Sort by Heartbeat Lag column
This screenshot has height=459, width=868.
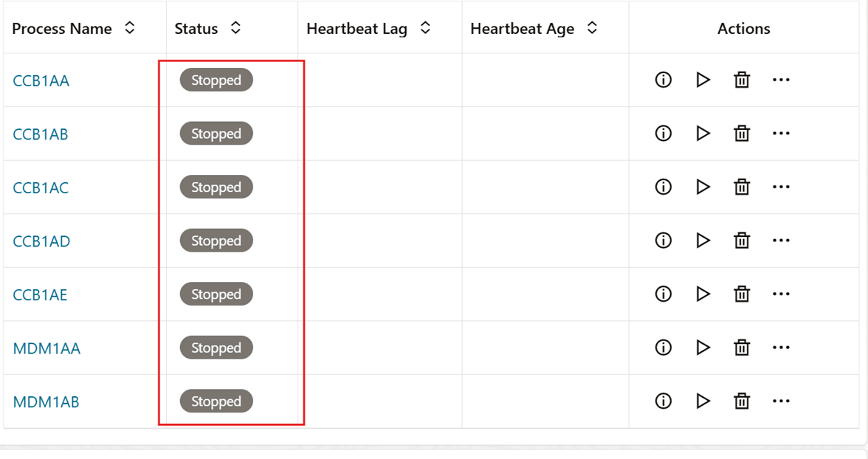coord(425,29)
